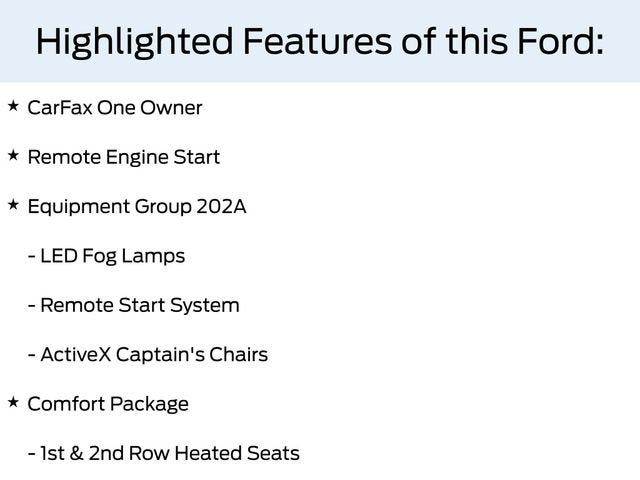Click the dash before LED Fog Lamps
Viewport: 640px width, 480px height.
point(33,256)
